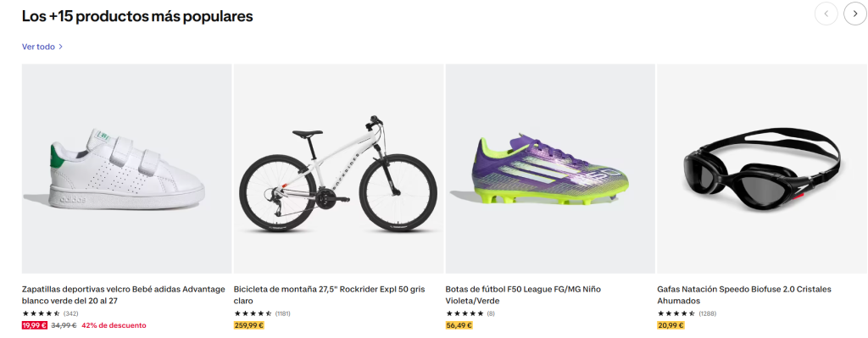Click the (1288) review count
Screen dimensions: 868x338
[x=706, y=313]
